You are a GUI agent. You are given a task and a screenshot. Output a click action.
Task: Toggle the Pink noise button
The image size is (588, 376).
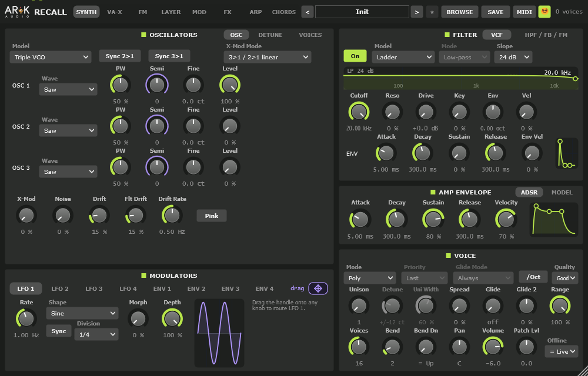[212, 216]
